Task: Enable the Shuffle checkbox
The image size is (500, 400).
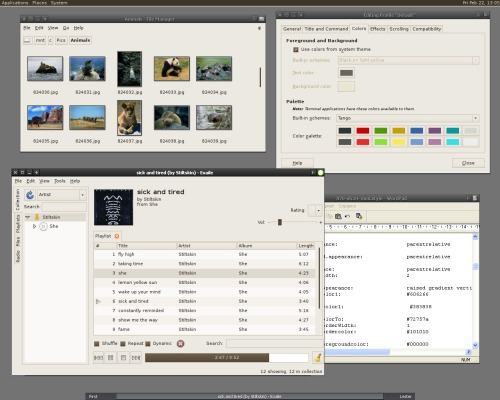Action: click(97, 343)
